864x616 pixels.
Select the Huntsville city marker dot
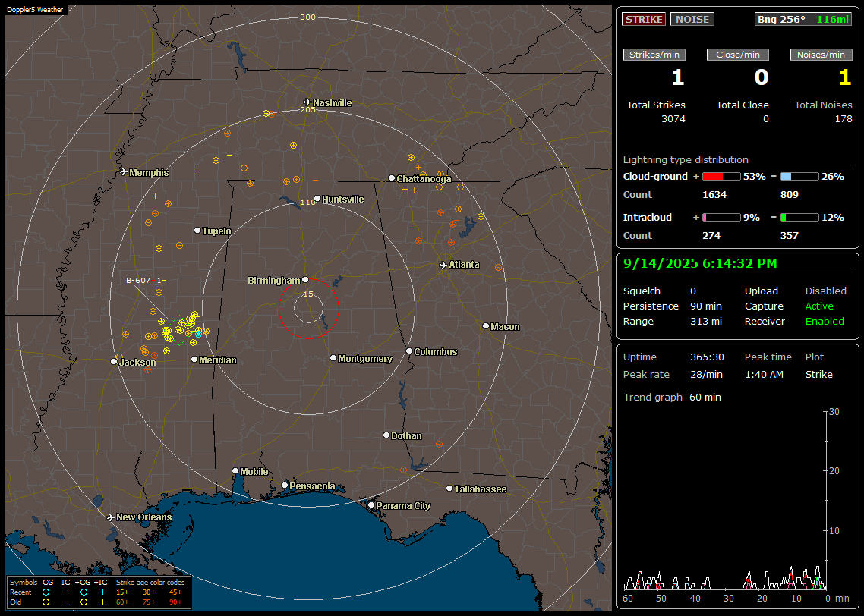pyautogui.click(x=317, y=199)
